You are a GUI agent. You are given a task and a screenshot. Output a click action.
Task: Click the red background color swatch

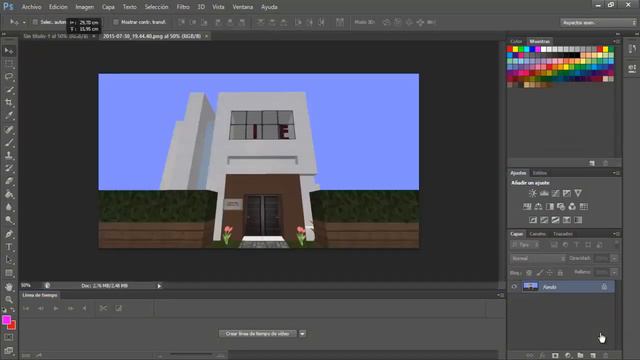(x=13, y=326)
